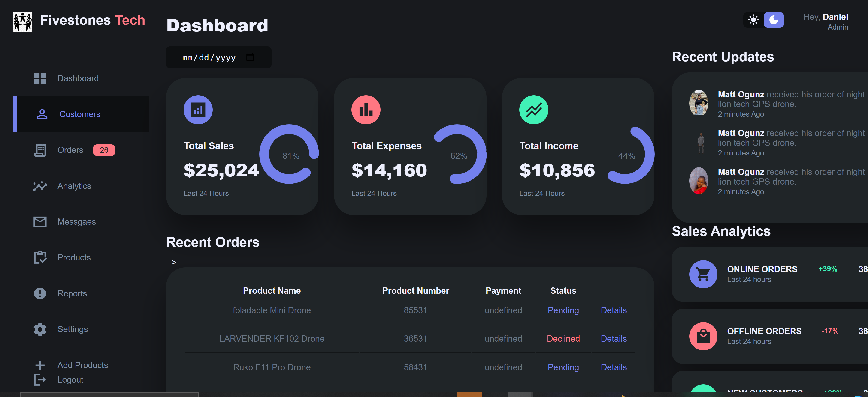This screenshot has width=868, height=397.
Task: Click the Settings gear icon
Action: click(x=40, y=329)
